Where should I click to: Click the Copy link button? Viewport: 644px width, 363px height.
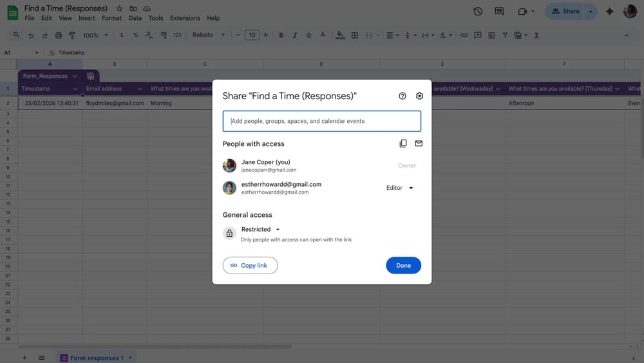coord(250,265)
